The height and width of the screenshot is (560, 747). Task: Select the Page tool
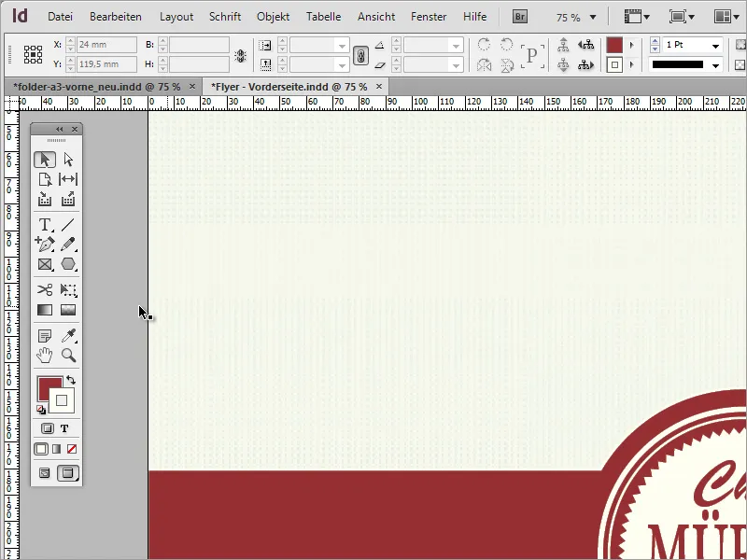45,179
